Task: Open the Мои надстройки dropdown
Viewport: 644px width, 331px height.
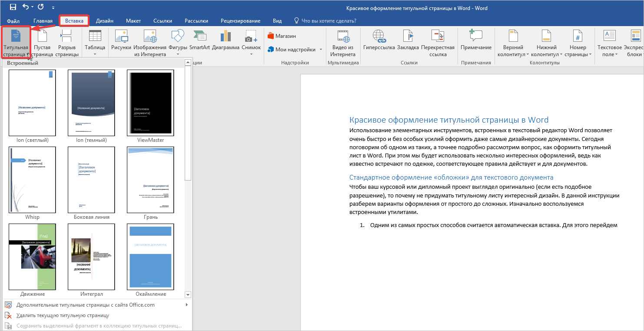Action: coord(321,50)
